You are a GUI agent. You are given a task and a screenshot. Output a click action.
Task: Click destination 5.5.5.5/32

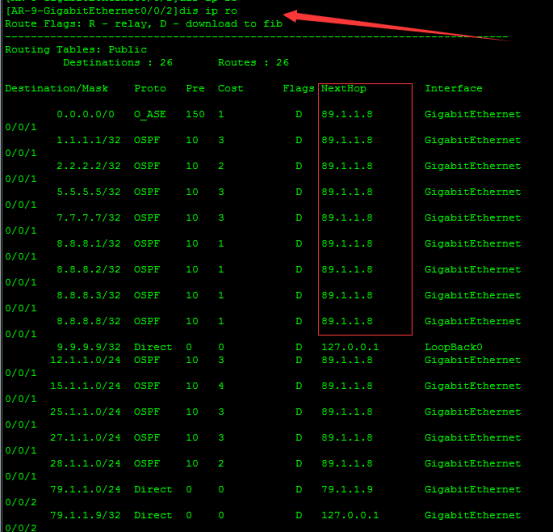89,192
